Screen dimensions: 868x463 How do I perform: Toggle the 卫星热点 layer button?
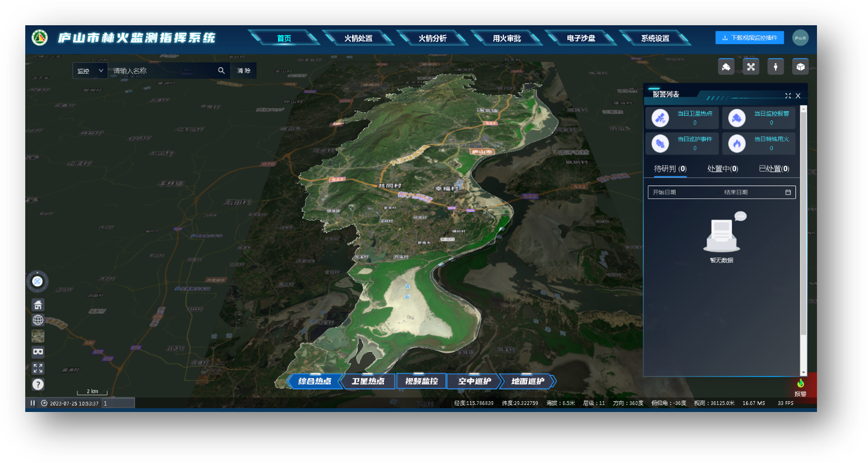[368, 381]
